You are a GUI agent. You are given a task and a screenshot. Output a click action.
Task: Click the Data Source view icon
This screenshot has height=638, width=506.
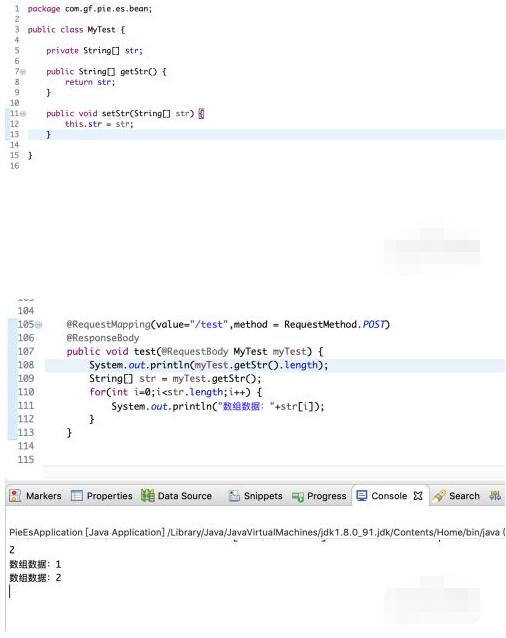coord(147,495)
